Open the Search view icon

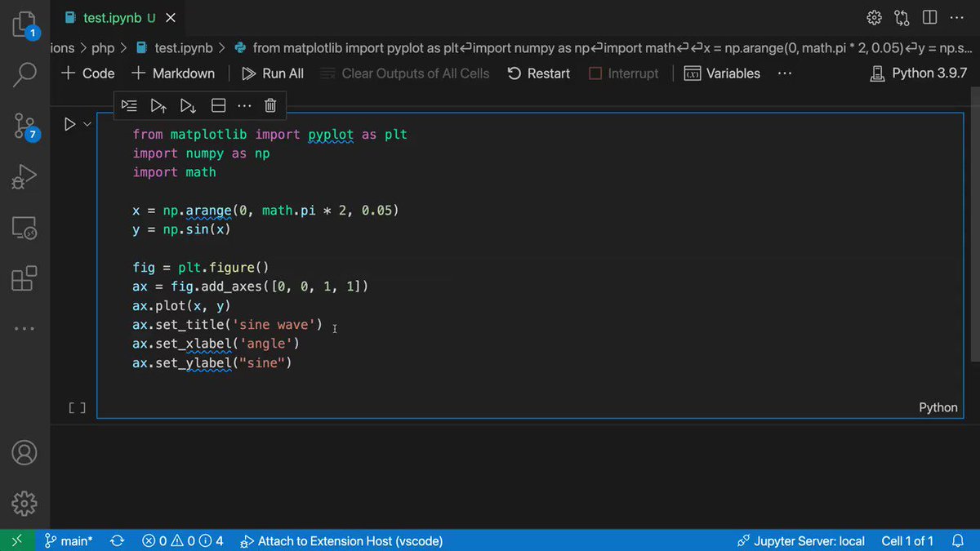[24, 74]
